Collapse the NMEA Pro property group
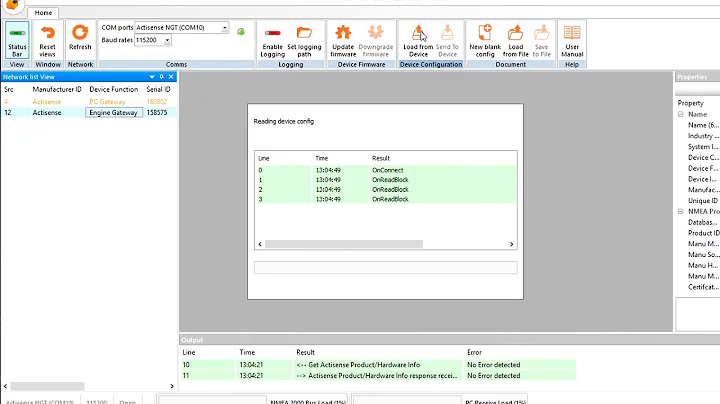The image size is (720, 404). point(681,212)
